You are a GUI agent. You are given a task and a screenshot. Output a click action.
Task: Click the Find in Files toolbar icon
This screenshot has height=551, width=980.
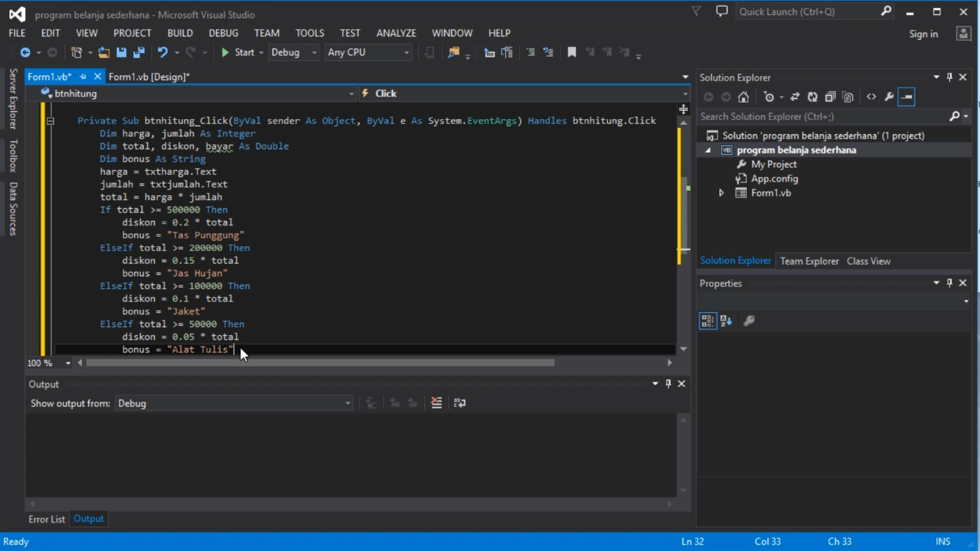[453, 52]
